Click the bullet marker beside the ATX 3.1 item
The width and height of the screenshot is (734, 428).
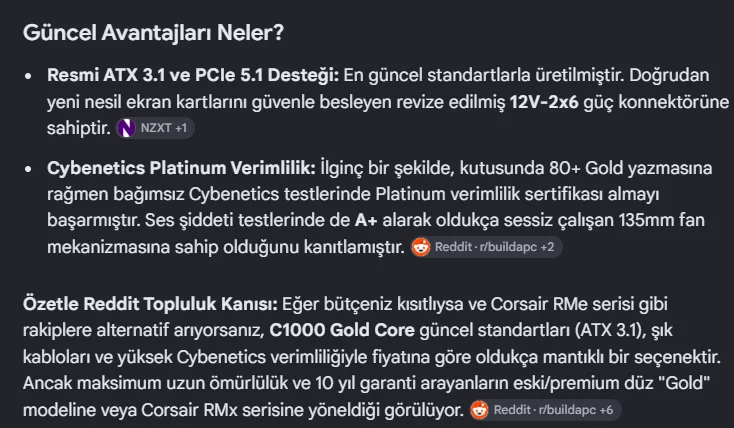click(x=29, y=76)
